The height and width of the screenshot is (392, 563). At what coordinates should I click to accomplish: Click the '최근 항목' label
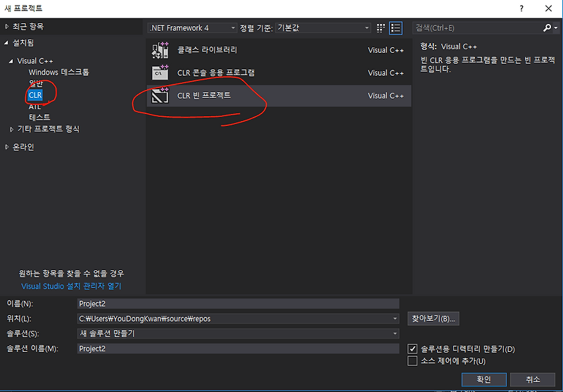click(x=28, y=27)
